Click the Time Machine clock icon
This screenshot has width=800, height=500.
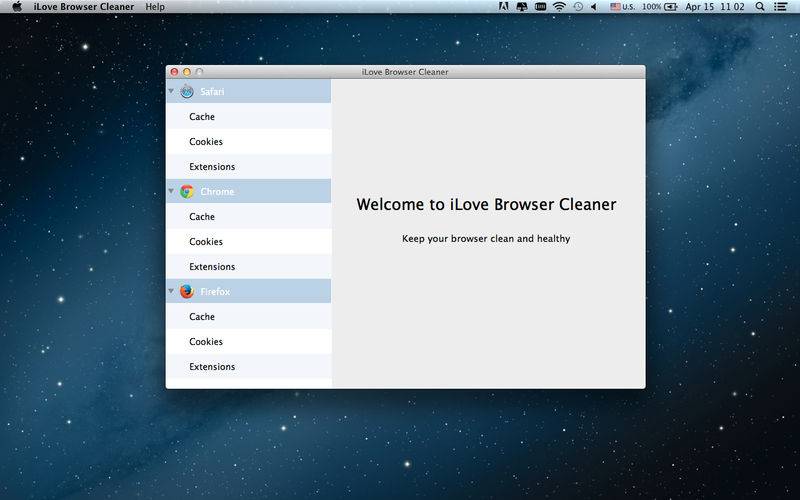(x=578, y=7)
